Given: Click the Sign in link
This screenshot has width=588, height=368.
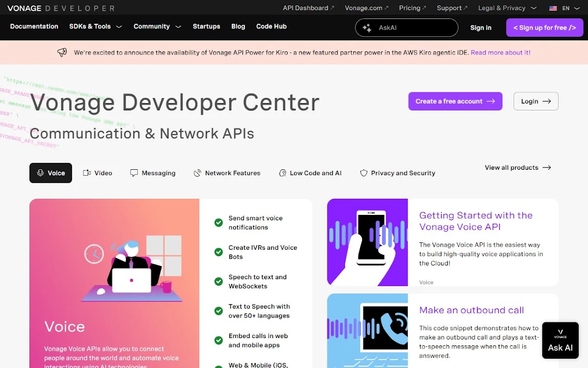Looking at the screenshot, I should click(481, 28).
